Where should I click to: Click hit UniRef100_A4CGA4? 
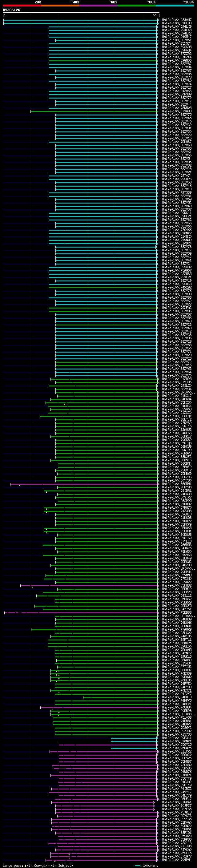point(177,399)
